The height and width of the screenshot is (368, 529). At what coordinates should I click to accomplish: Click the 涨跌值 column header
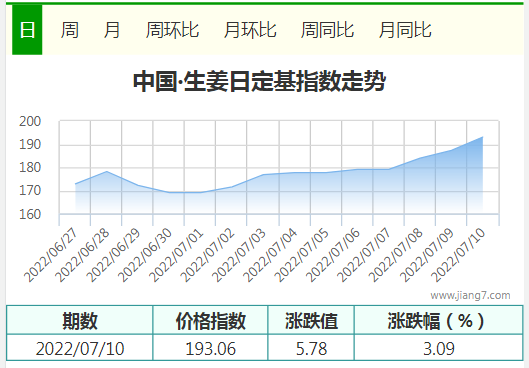pos(311,320)
